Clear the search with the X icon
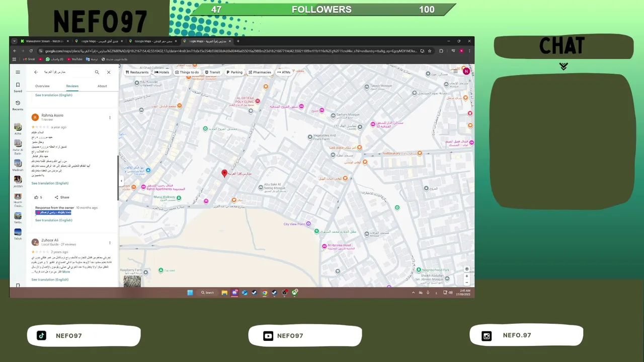 [109, 72]
